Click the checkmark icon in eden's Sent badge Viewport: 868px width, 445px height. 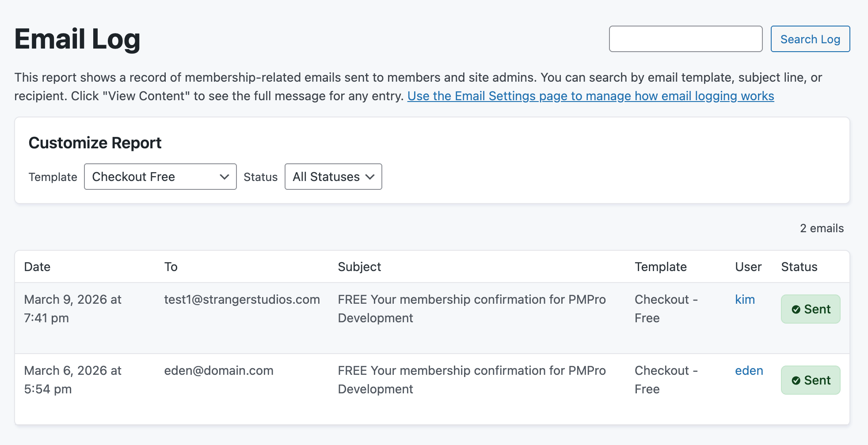(796, 380)
